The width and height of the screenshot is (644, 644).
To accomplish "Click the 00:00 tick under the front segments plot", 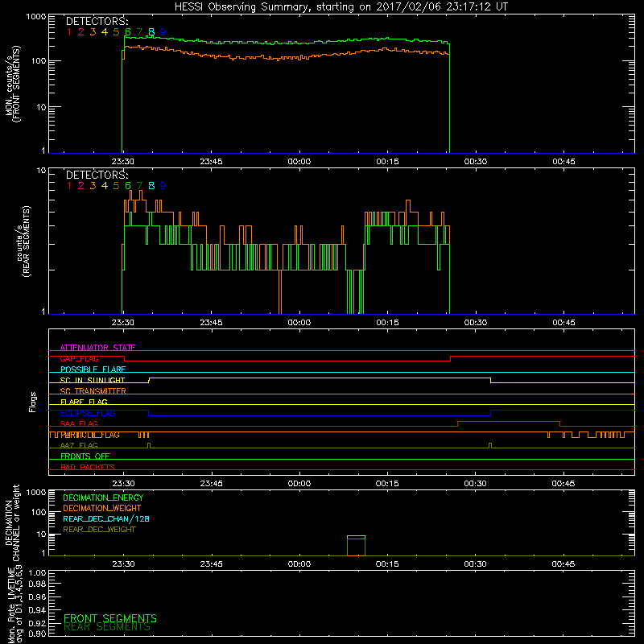I will pyautogui.click(x=299, y=162).
